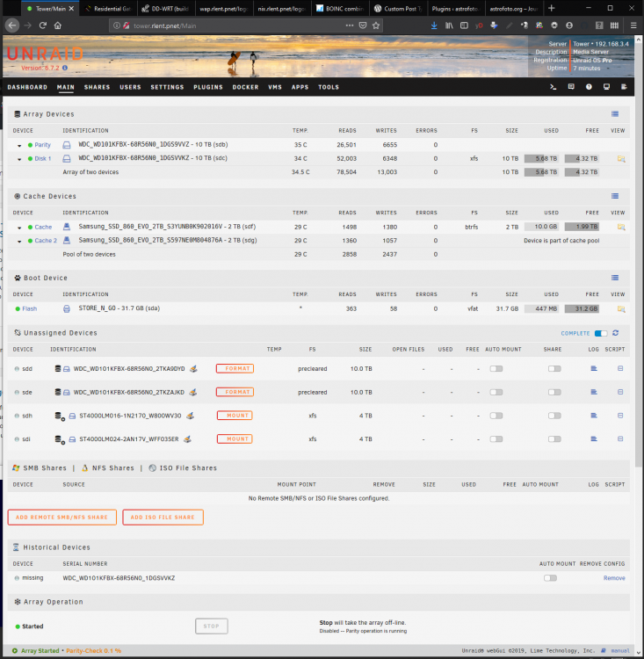This screenshot has height=659, width=644.
Task: Open the address bar page actions menu
Action: point(350,25)
